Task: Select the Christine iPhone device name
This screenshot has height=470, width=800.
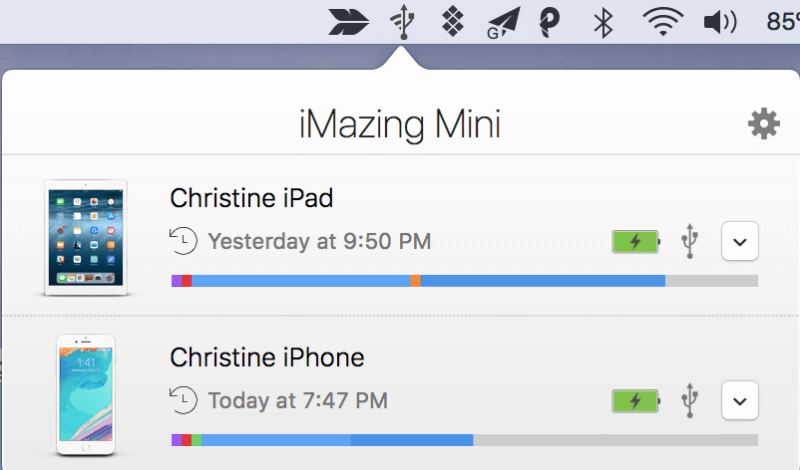Action: point(267,357)
